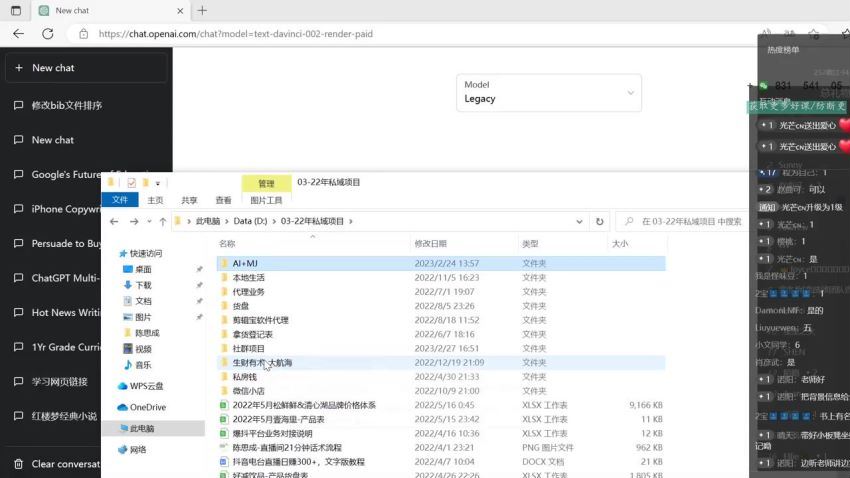Sort files by 修改日期 column header
This screenshot has width=850, height=478.
[464, 243]
